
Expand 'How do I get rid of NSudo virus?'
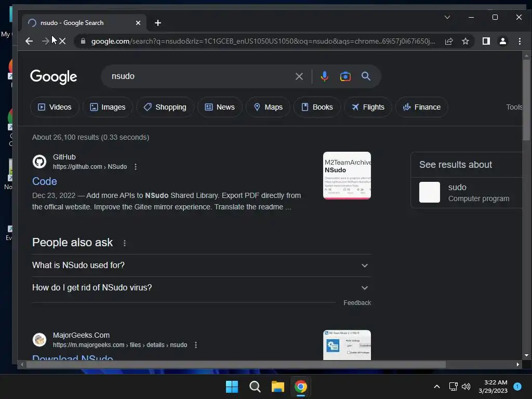click(x=201, y=288)
